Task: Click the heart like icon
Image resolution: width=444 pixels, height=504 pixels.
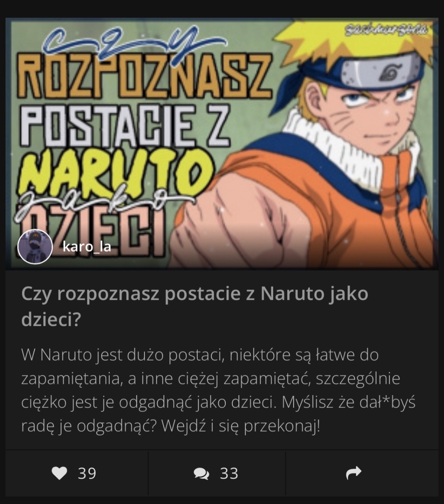Action: tap(59, 473)
